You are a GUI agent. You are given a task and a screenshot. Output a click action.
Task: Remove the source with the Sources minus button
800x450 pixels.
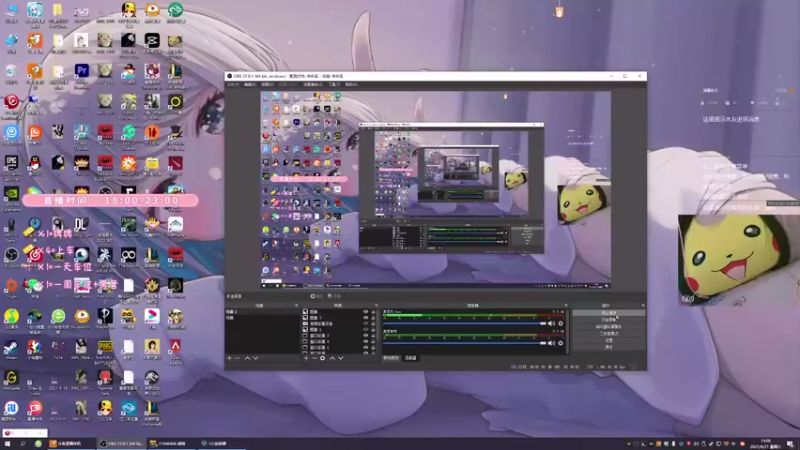click(x=314, y=358)
